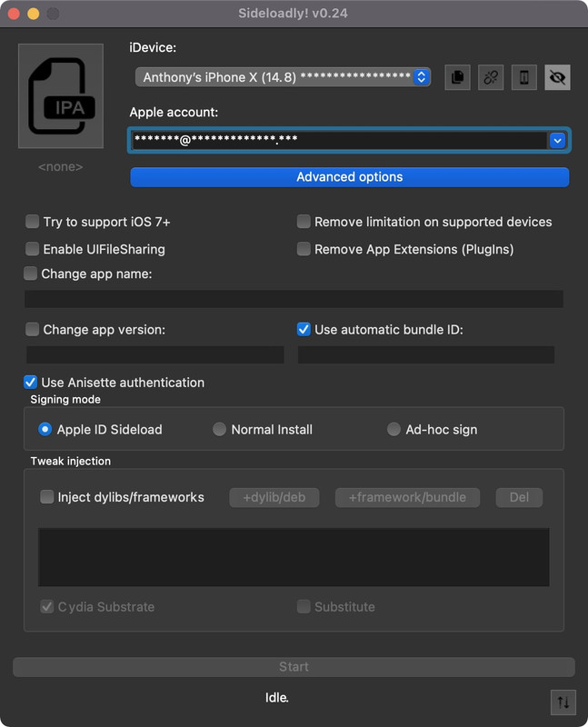Select Apple ID Sideload signing mode
This screenshot has width=588, height=727.
click(x=45, y=429)
